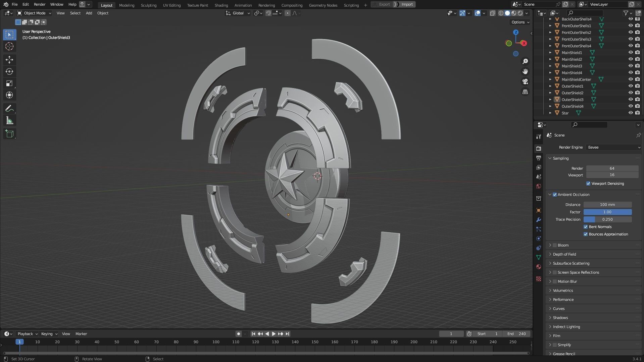Activate the Move tool
This screenshot has width=644, height=362.
point(9,60)
